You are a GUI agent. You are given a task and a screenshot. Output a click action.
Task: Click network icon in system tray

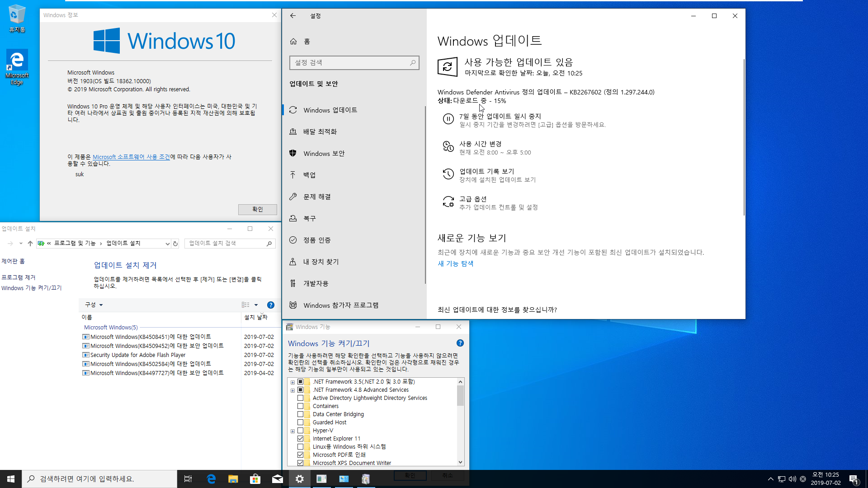coord(781,479)
